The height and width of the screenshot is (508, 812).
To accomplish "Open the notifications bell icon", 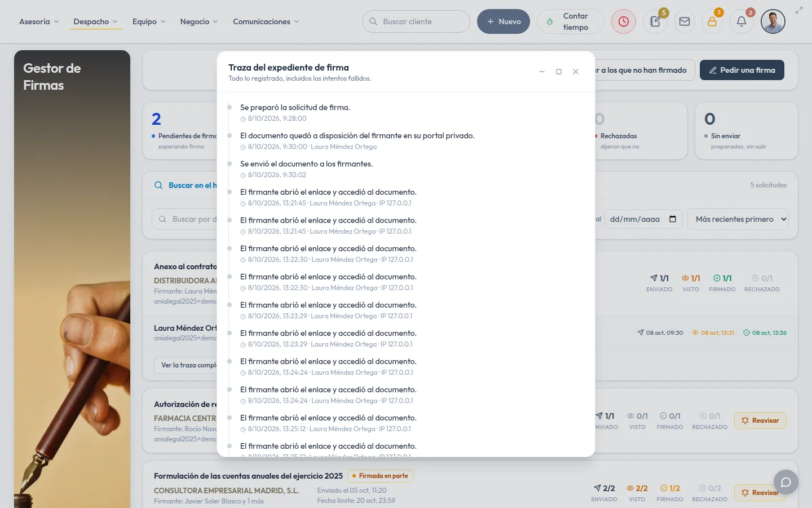I will pyautogui.click(x=742, y=21).
